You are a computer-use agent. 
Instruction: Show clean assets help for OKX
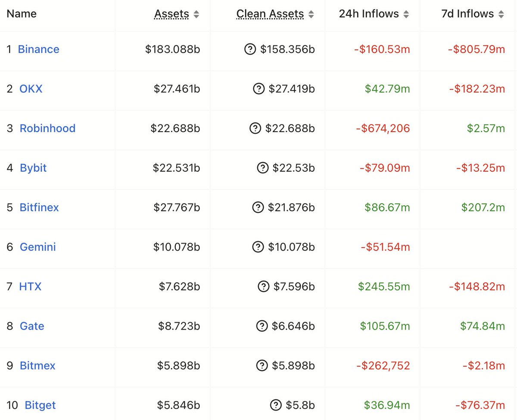[x=258, y=89]
